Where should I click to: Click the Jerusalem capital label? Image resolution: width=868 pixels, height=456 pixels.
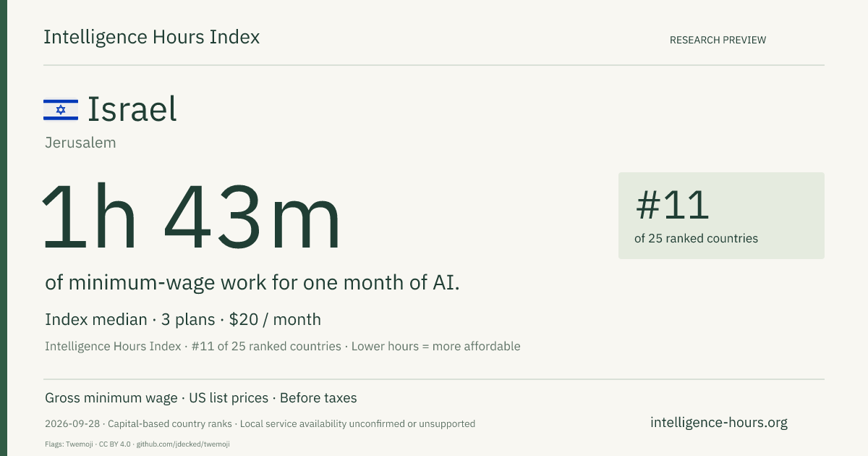click(x=80, y=143)
